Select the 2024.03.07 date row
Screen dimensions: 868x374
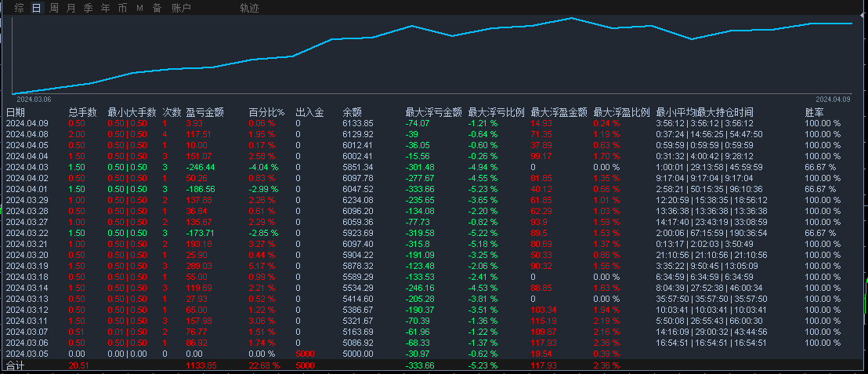pos(27,332)
